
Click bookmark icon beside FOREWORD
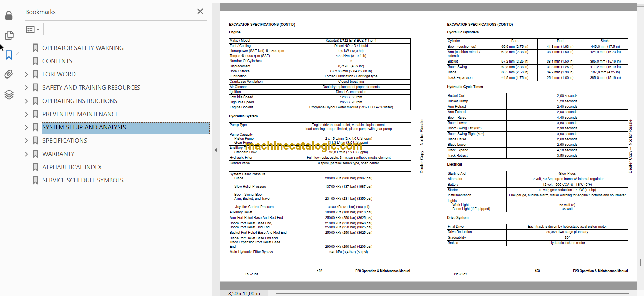pos(35,74)
